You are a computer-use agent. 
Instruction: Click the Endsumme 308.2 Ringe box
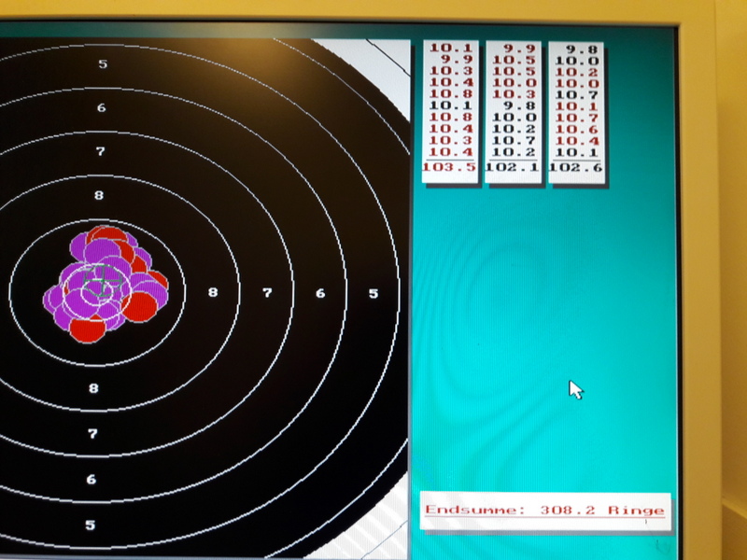point(544,511)
